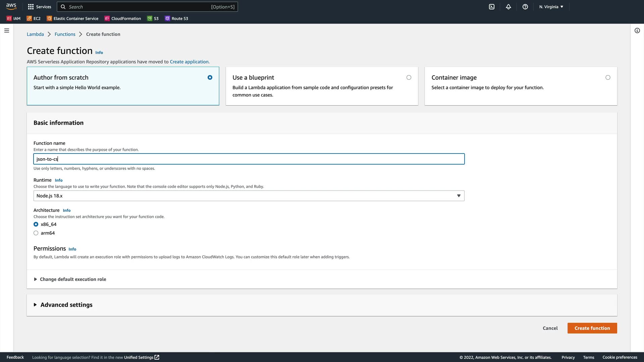
Task: Open the info panel icon at right
Action: [637, 31]
